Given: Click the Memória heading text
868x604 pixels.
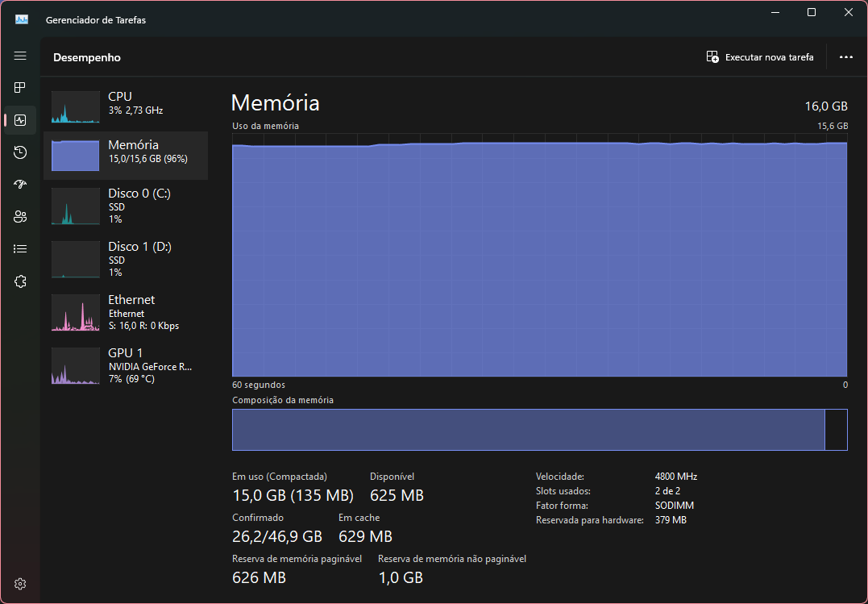Looking at the screenshot, I should [x=275, y=103].
